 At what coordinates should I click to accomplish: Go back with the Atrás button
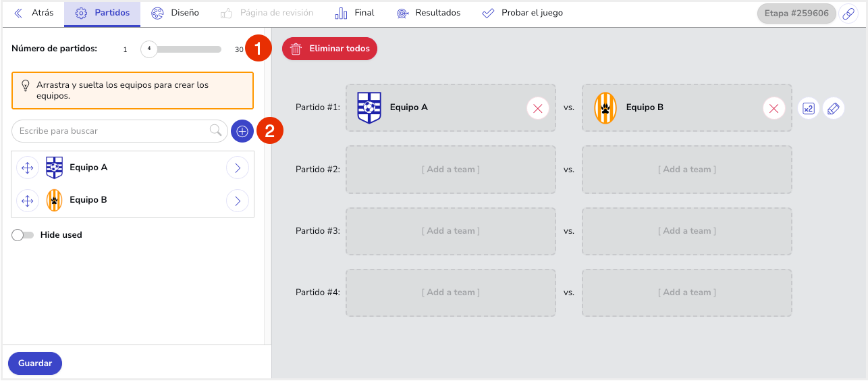(34, 13)
